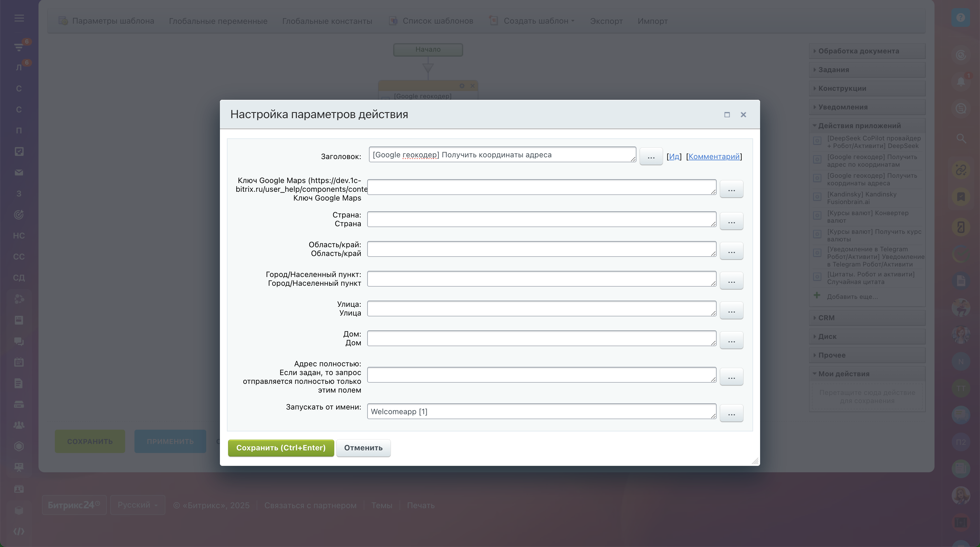The width and height of the screenshot is (980, 547).
Task: Click the search magnifier icon on right
Action: pos(961,139)
